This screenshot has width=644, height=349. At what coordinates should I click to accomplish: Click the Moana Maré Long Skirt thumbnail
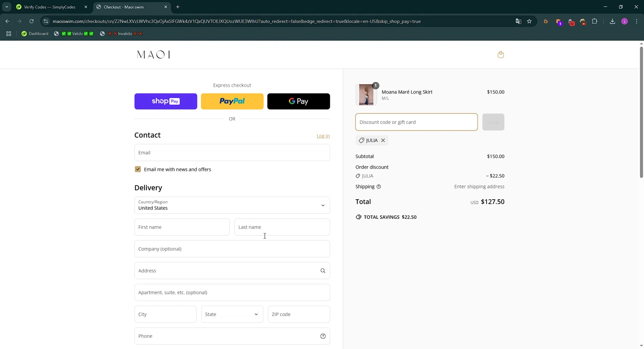(x=366, y=94)
